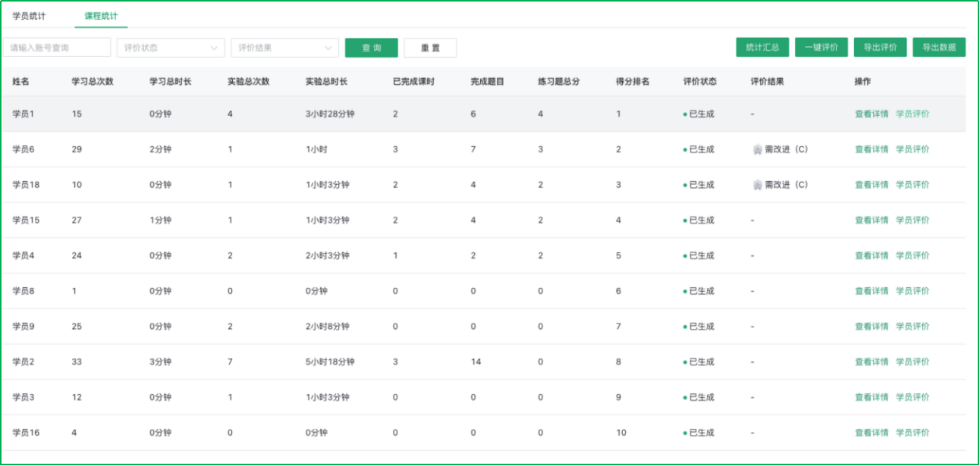Expand the 评价结果 dropdown filter

click(284, 48)
